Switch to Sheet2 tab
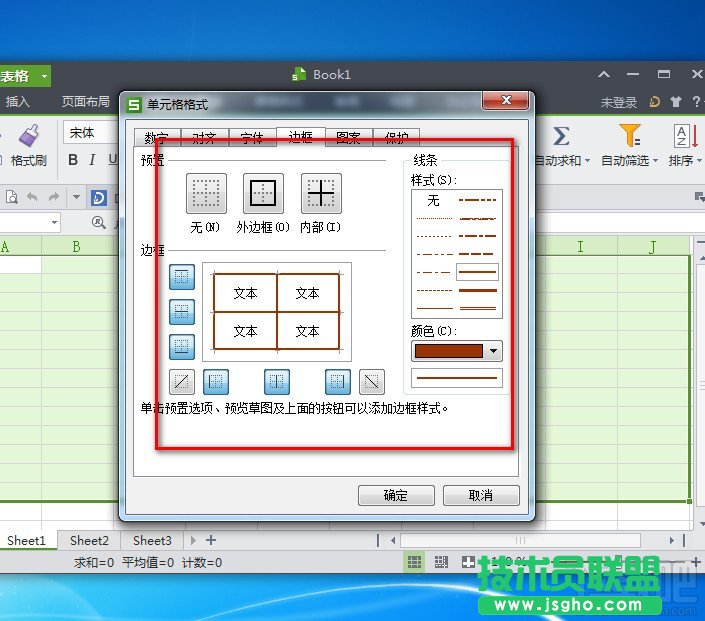 click(x=89, y=541)
